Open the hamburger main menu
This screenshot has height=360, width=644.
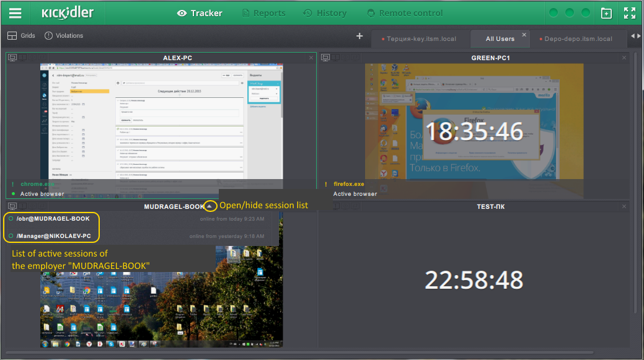click(15, 13)
